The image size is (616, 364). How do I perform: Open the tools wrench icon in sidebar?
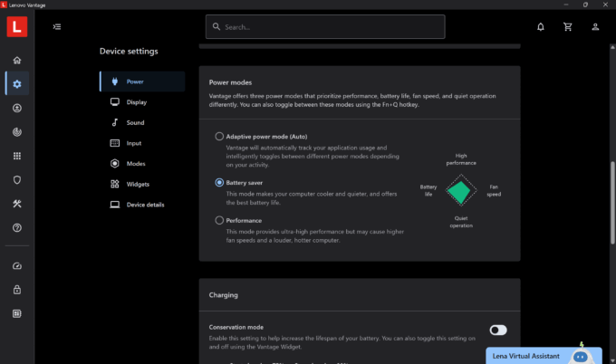point(17,204)
